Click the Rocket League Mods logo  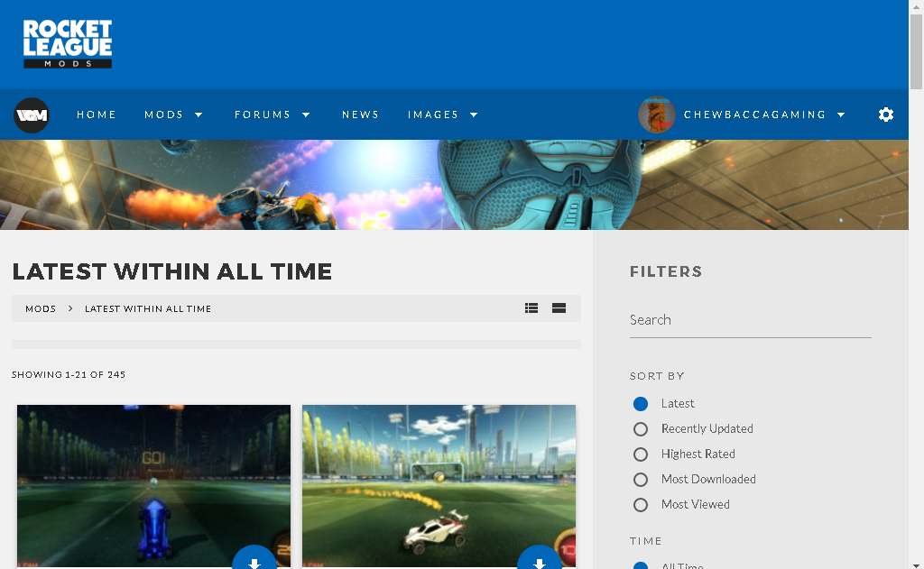tap(67, 44)
